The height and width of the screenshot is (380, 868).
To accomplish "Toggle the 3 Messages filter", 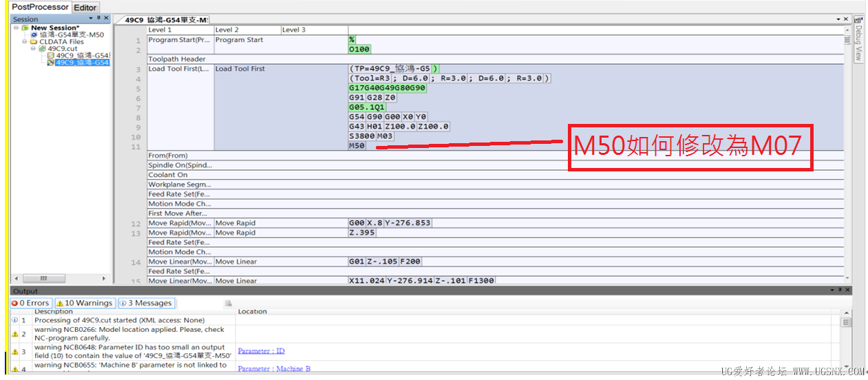I will (x=145, y=303).
